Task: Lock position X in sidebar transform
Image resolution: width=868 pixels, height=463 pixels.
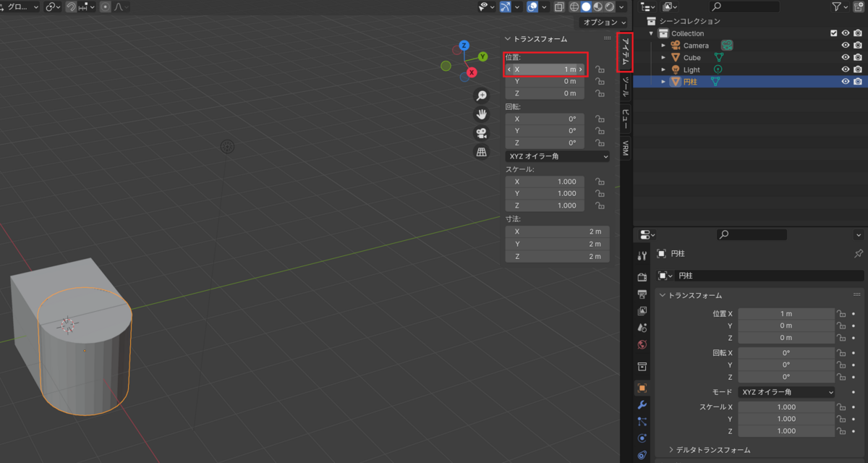Action: point(600,69)
